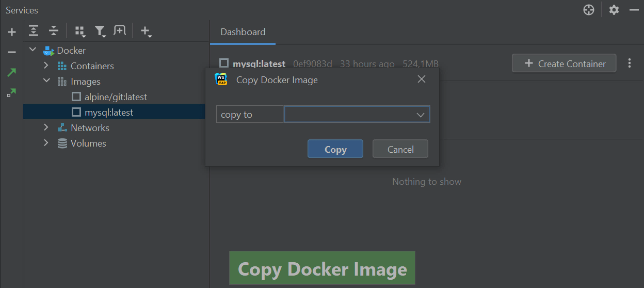Click the Create Container button
The height and width of the screenshot is (288, 644).
[564, 63]
